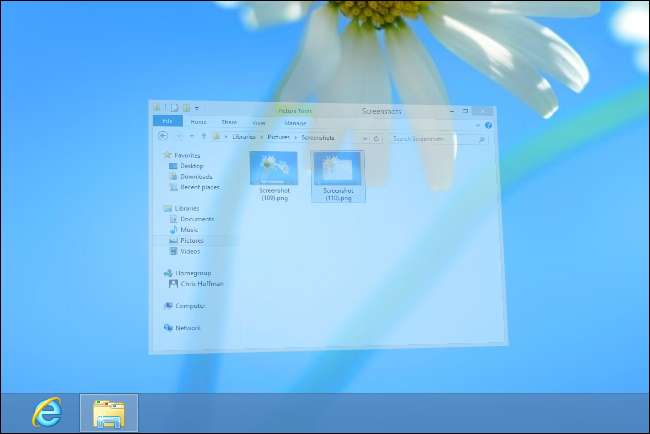
Task: Click the Explorer window system menu icon
Action: point(157,107)
